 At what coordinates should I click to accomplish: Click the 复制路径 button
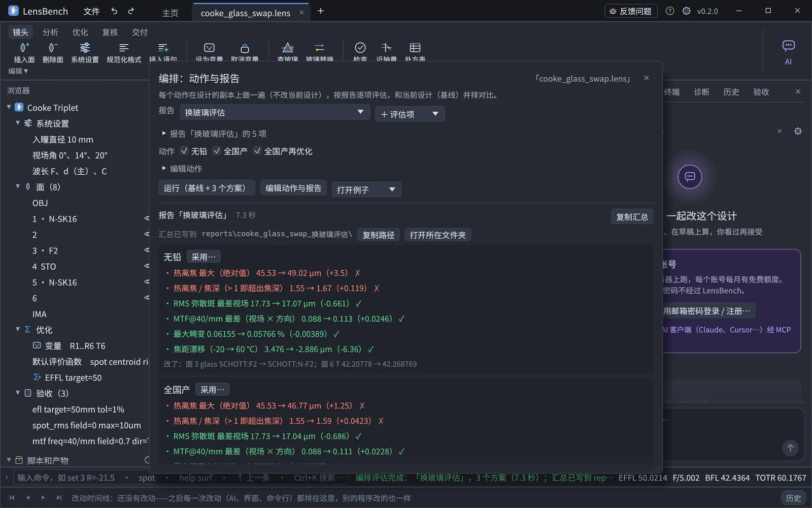pos(379,235)
